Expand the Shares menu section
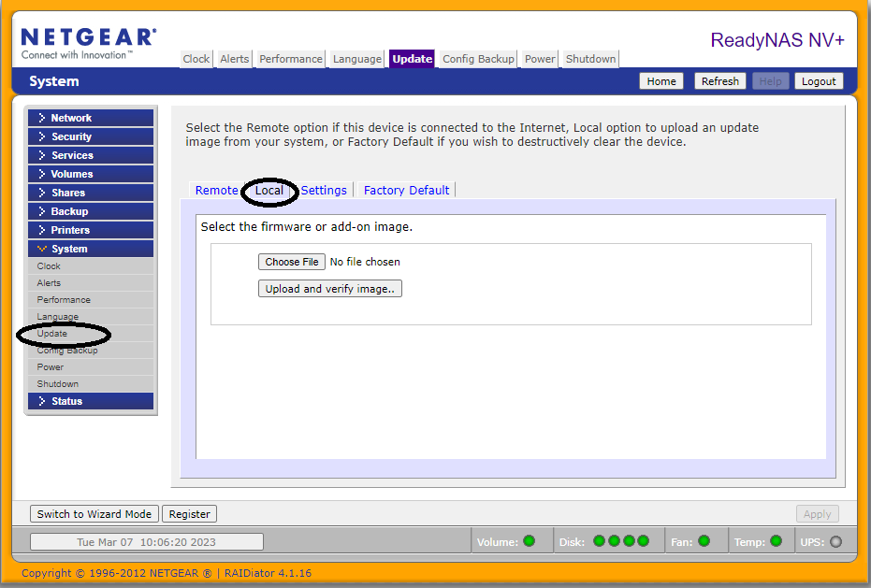The image size is (871, 588). tap(91, 193)
